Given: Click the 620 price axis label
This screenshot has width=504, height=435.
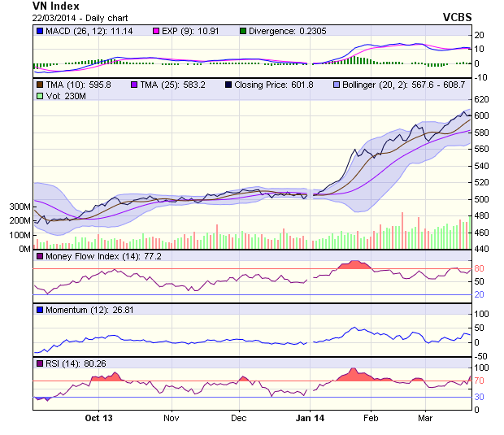Looking at the screenshot, I should click(x=482, y=99).
